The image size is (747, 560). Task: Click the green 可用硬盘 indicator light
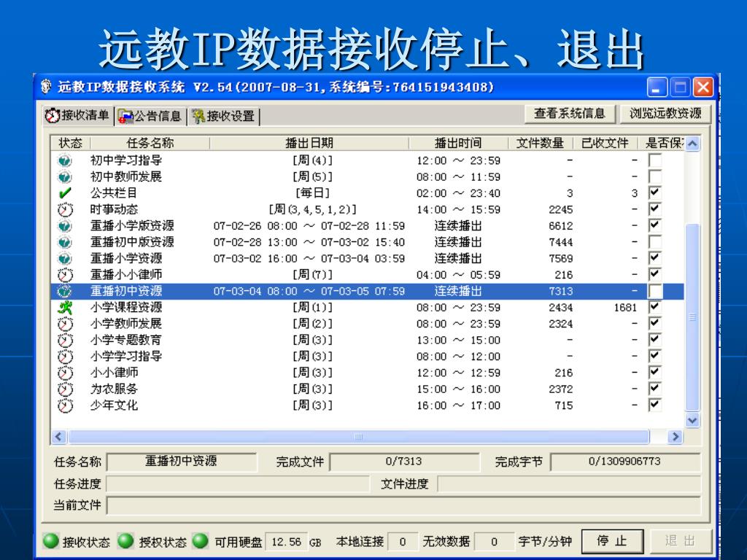[200, 541]
